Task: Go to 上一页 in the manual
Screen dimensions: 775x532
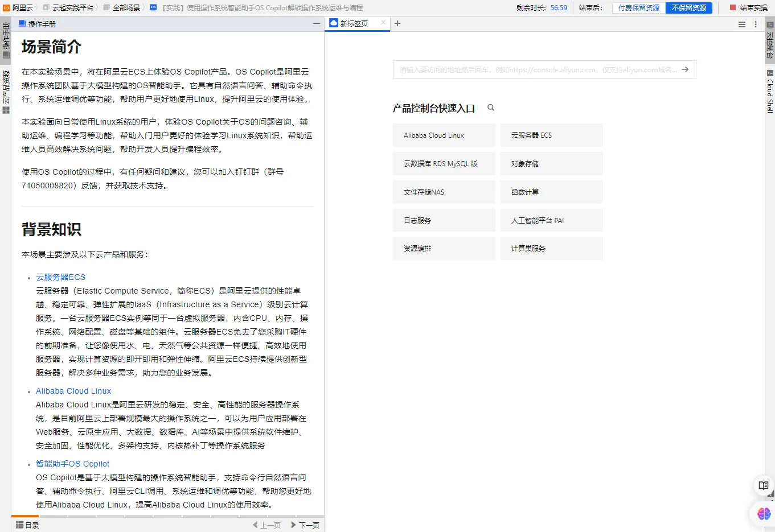Action: point(267,525)
